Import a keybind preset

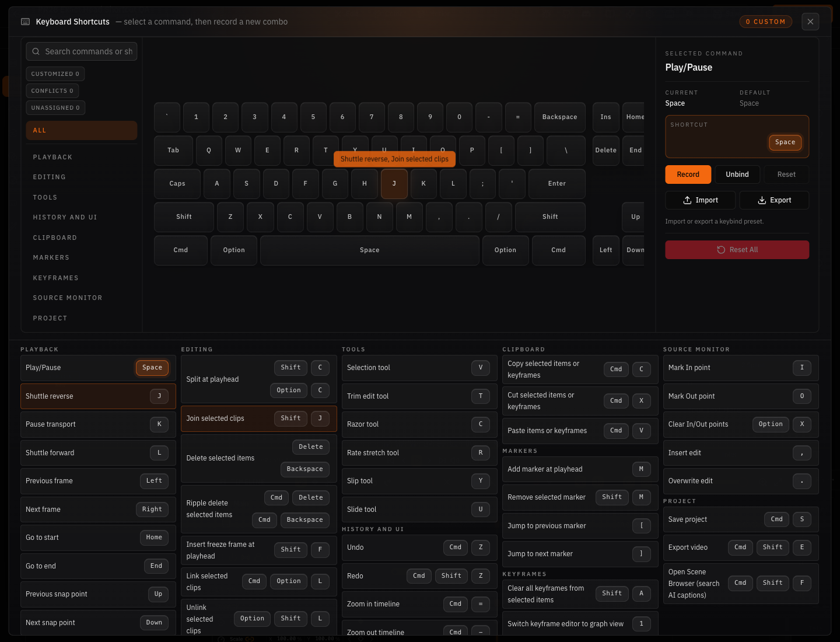(x=701, y=200)
